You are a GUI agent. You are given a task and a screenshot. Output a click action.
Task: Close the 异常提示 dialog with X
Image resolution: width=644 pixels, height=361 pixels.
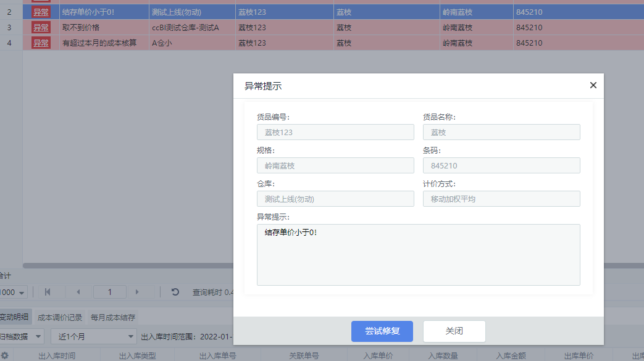593,85
